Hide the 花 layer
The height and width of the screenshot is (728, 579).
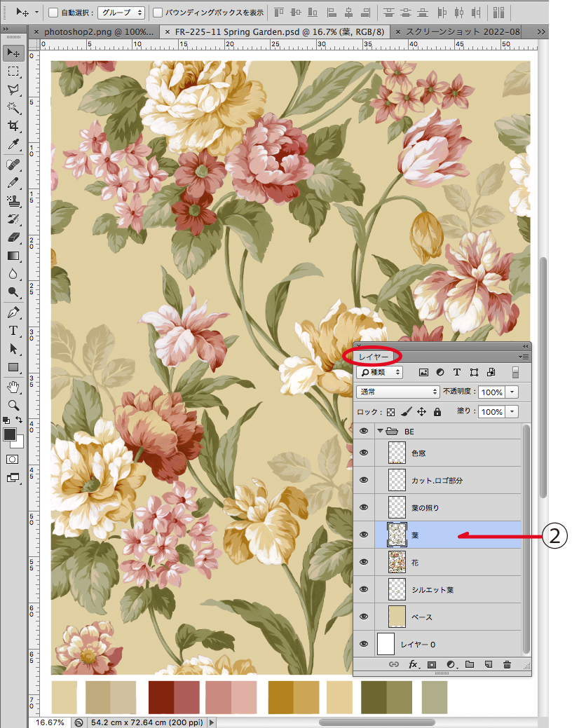click(364, 562)
